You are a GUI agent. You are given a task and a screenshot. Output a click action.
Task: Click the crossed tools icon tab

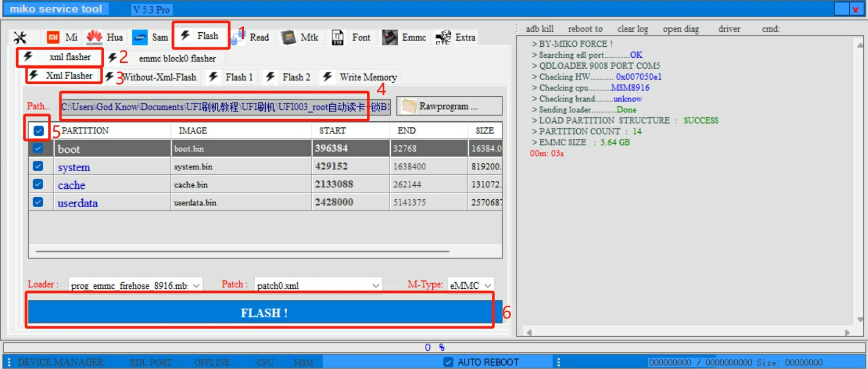pos(20,37)
